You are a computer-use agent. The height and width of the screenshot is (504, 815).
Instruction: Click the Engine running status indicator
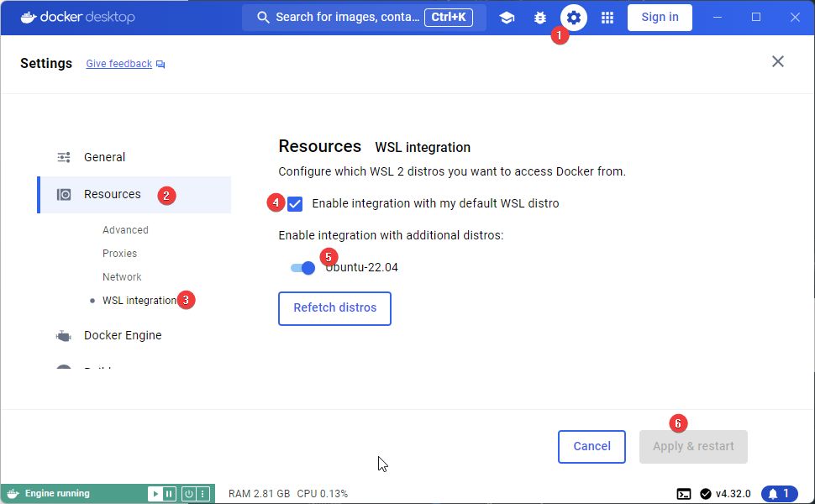[x=57, y=493]
